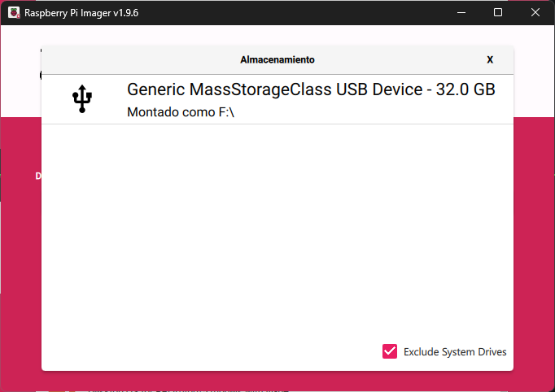
Task: Click the "Exclude System Drives" label text
Action: tap(455, 352)
